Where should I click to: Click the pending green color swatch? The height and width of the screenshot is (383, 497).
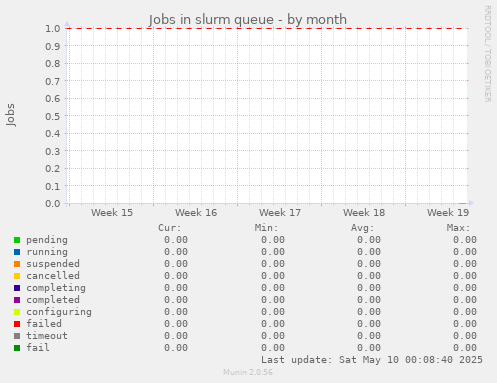click(17, 240)
